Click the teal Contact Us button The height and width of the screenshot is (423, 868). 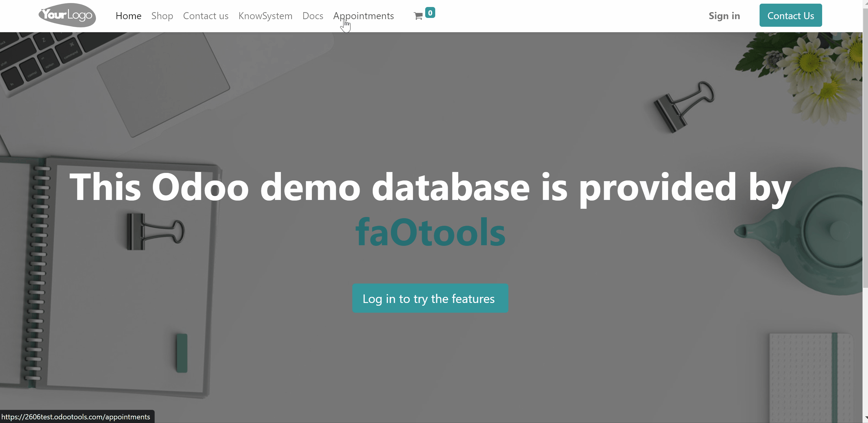tap(791, 15)
